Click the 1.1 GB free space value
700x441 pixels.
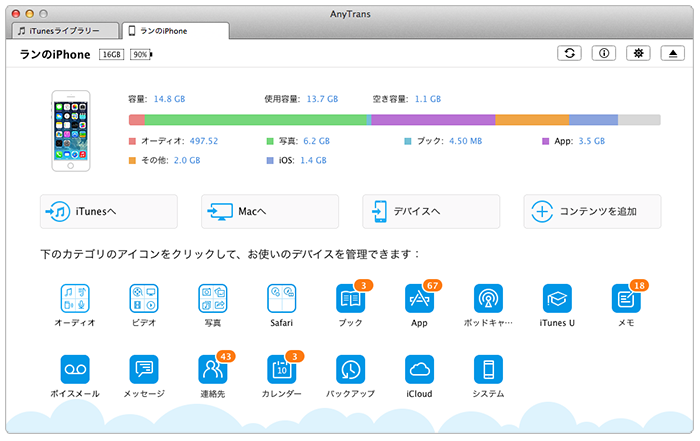tap(428, 99)
